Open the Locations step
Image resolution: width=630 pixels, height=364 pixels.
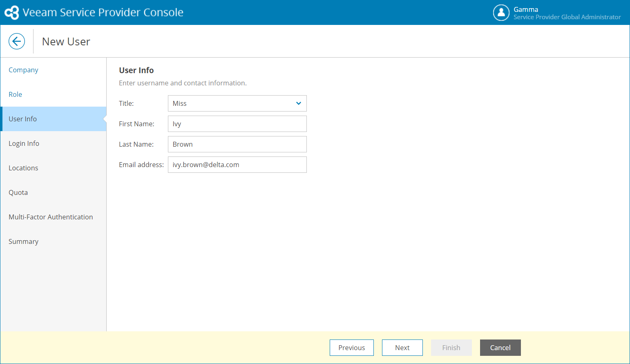23,168
